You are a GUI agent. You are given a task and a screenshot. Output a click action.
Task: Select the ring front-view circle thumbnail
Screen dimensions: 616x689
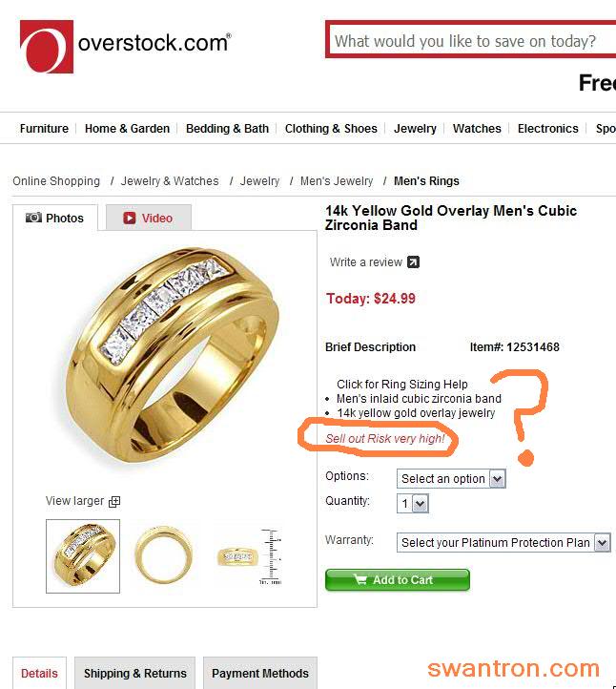tap(164, 555)
